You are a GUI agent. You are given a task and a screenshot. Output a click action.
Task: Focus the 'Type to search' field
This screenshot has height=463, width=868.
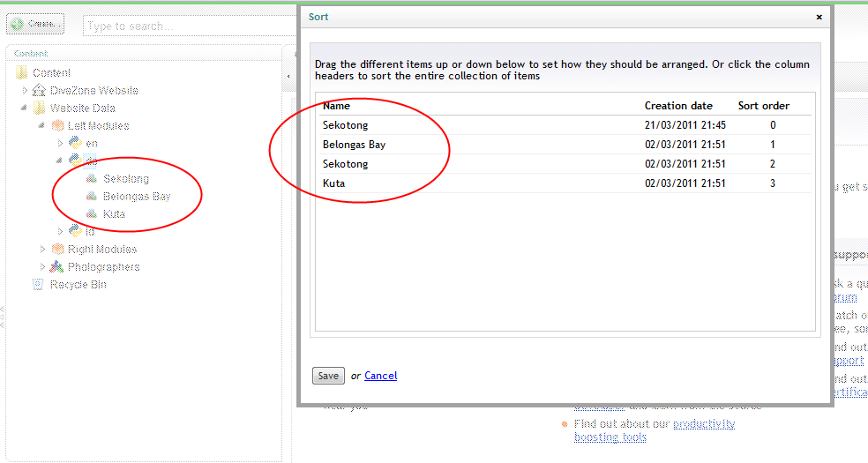pos(185,26)
